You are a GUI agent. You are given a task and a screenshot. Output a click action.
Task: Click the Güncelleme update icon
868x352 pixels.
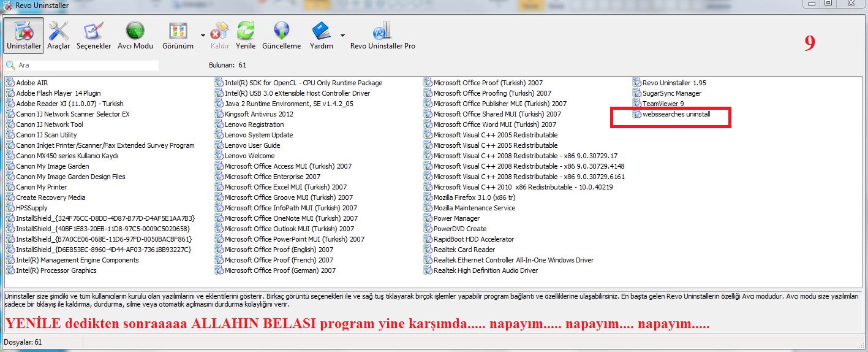click(281, 35)
